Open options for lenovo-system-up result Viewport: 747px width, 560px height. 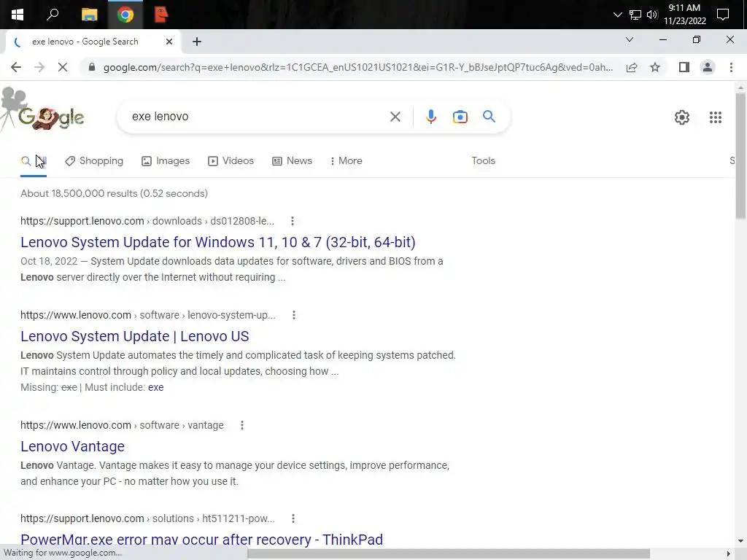294,315
